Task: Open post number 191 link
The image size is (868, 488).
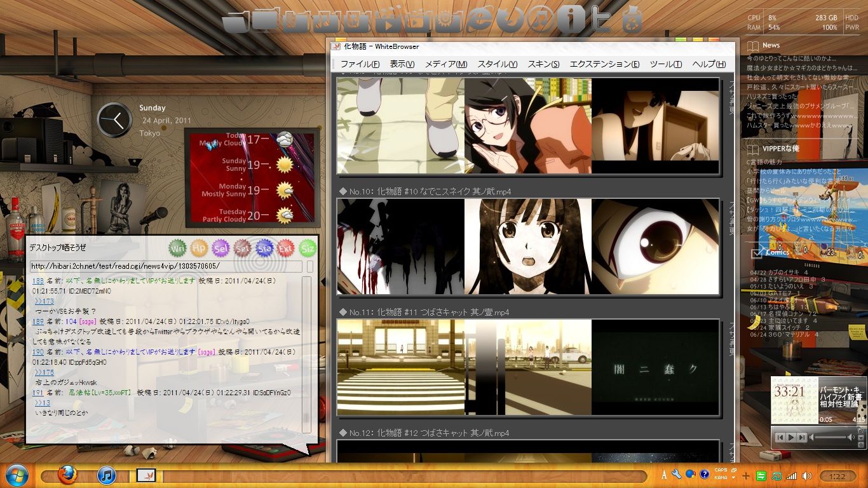Action: click(38, 393)
